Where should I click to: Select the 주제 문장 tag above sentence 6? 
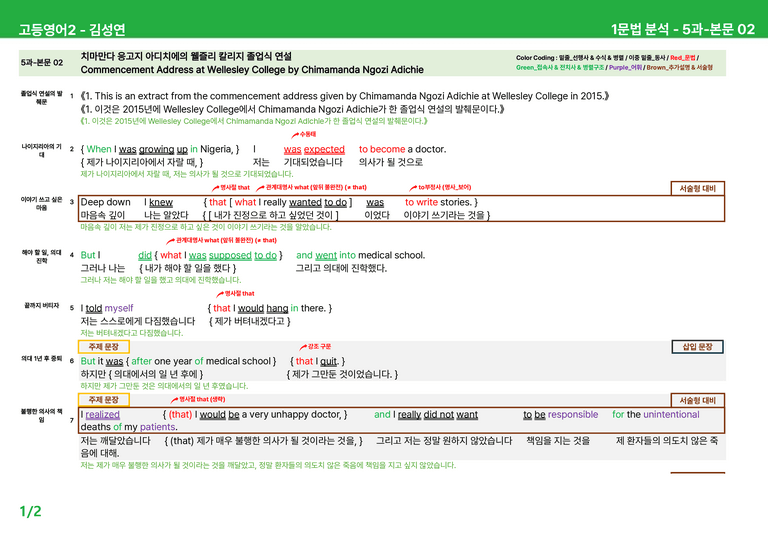(104, 347)
